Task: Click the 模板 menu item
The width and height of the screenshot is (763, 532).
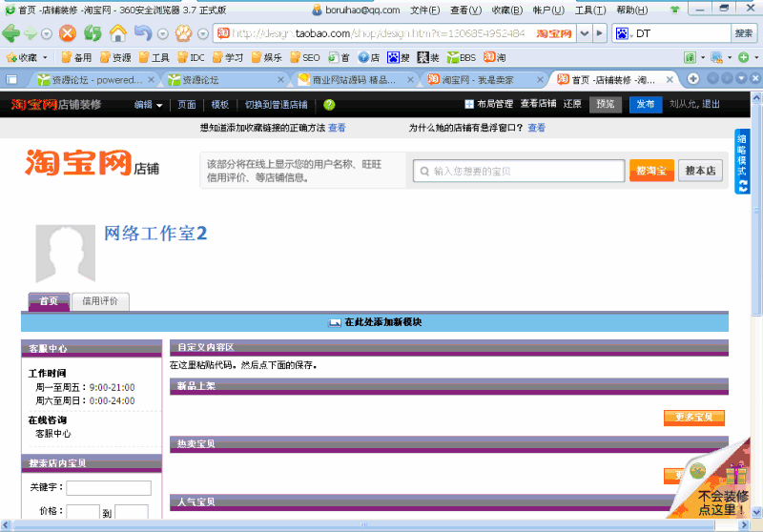Action: [x=220, y=105]
